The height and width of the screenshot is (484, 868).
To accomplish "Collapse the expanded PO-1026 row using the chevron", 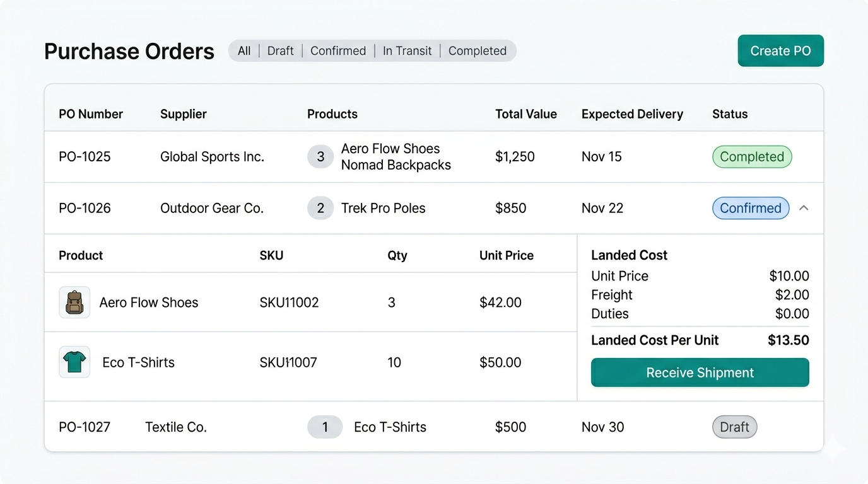I will [804, 209].
